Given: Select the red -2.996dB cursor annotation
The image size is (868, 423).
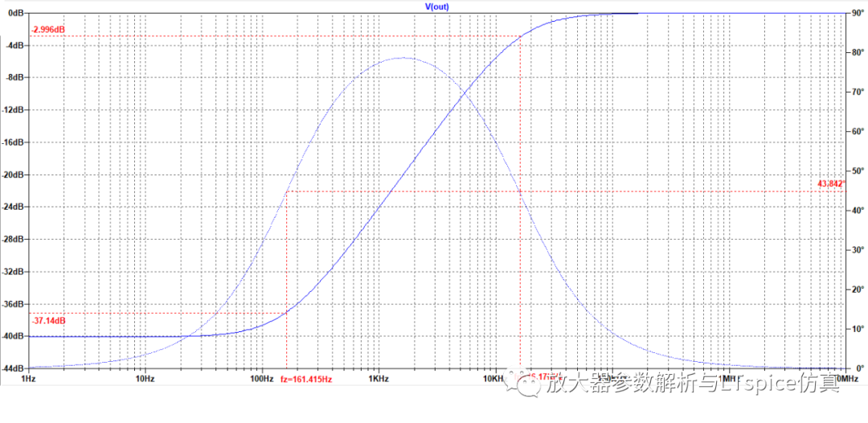Looking at the screenshot, I should pos(49,29).
